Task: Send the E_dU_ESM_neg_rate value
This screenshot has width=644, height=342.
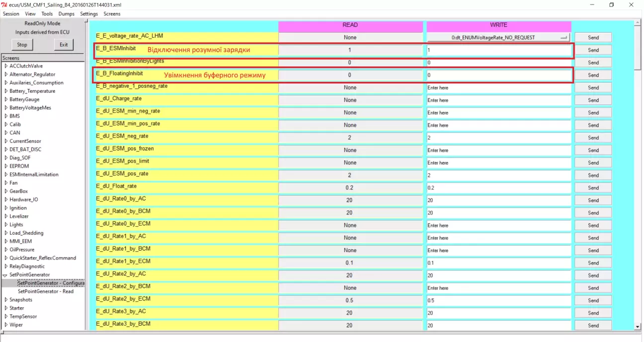Action: [x=593, y=137]
